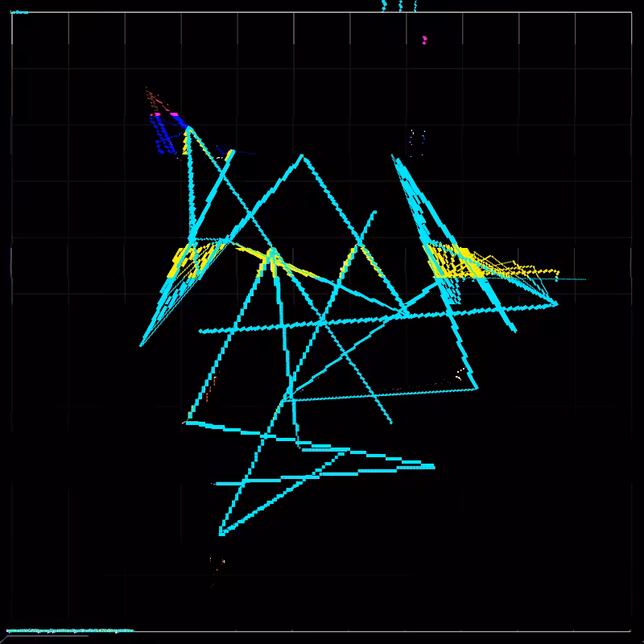Click the wide magenta marker above the blue dots

(174, 114)
